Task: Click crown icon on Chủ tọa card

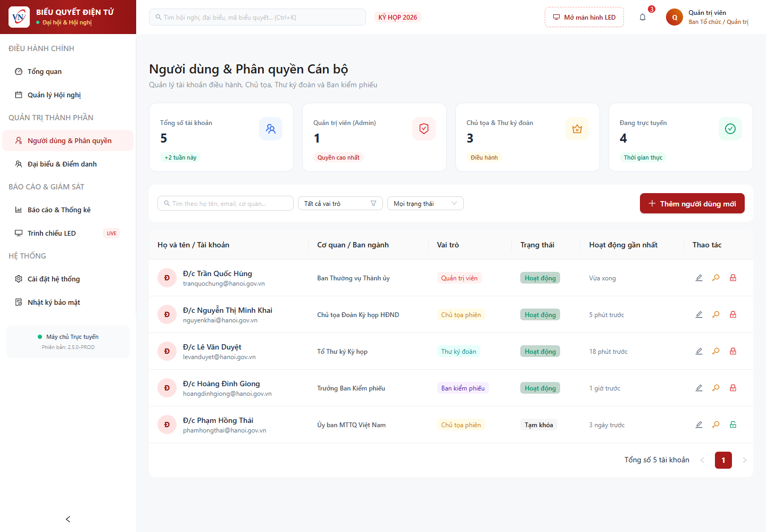Action: pyautogui.click(x=577, y=129)
